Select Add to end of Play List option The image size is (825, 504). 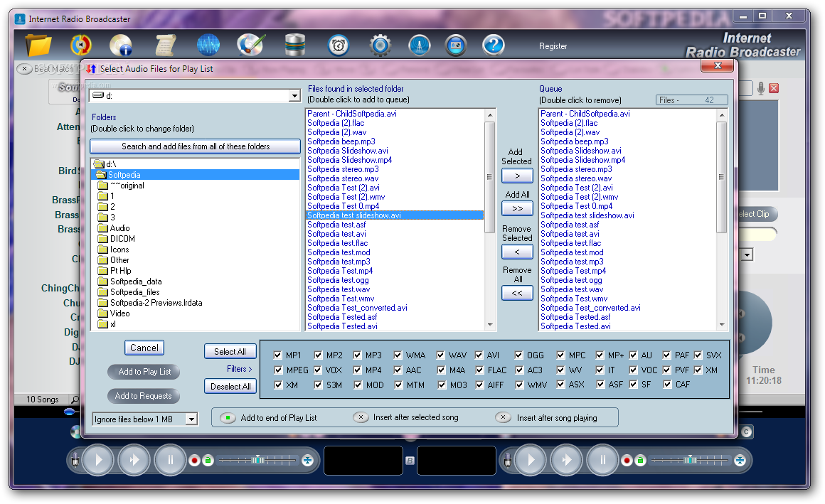tap(228, 418)
